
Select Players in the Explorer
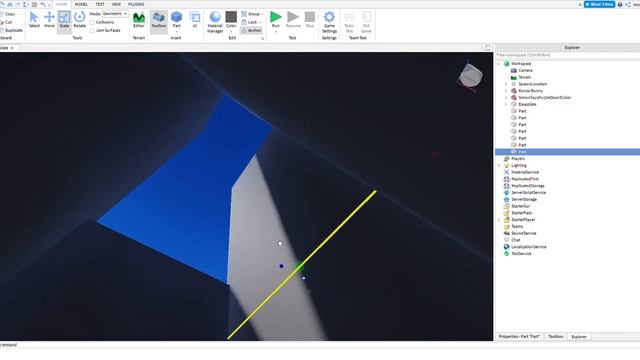(518, 159)
